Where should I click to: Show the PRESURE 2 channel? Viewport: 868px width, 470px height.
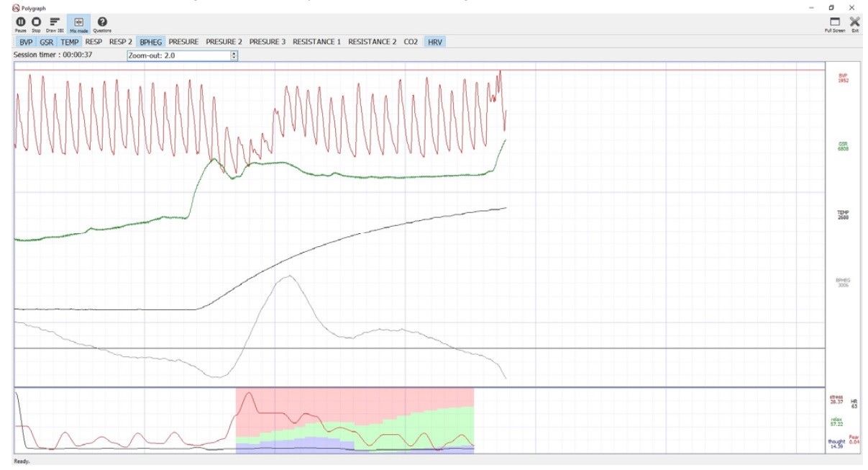point(224,42)
